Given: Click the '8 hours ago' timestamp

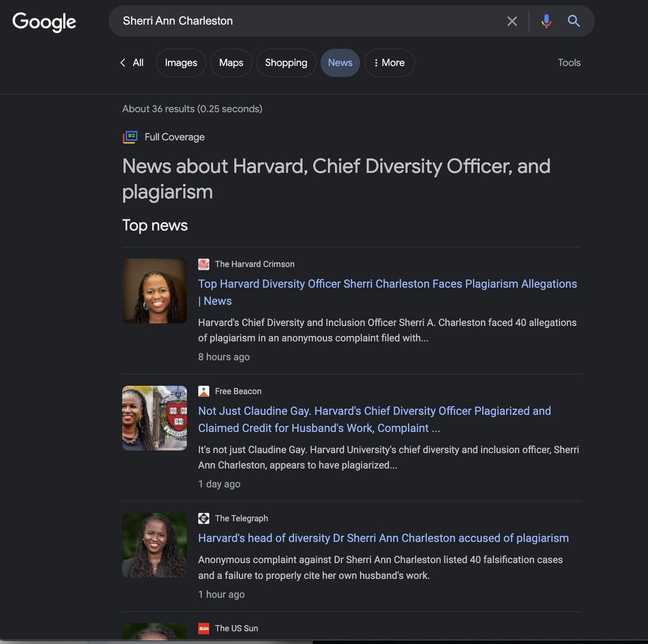Looking at the screenshot, I should pyautogui.click(x=224, y=357).
